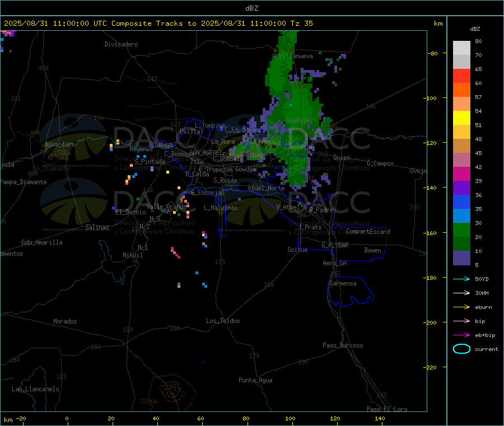The height and width of the screenshot is (426, 504).
Task: Click the 'G_ALVEAR' label
Action: [335, 245]
